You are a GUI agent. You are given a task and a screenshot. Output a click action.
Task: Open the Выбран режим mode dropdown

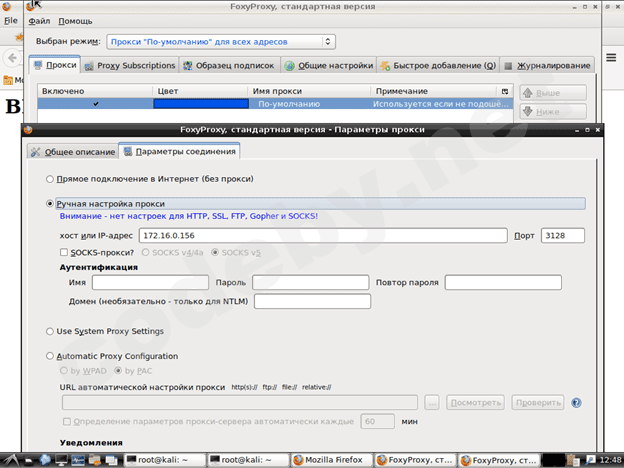pos(221,42)
